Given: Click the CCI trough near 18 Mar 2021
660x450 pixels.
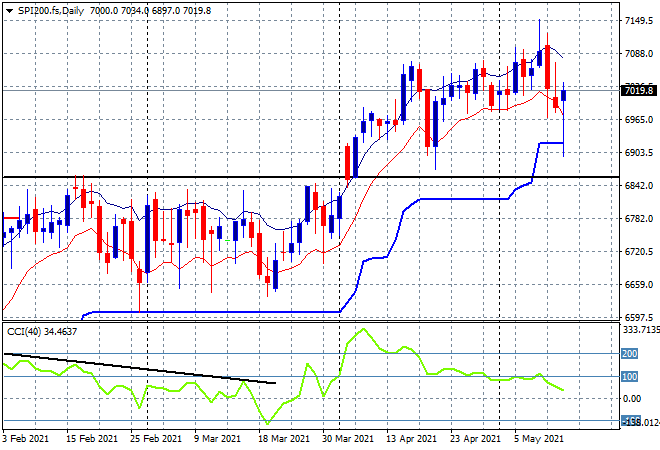Looking at the screenshot, I should 268,423.
